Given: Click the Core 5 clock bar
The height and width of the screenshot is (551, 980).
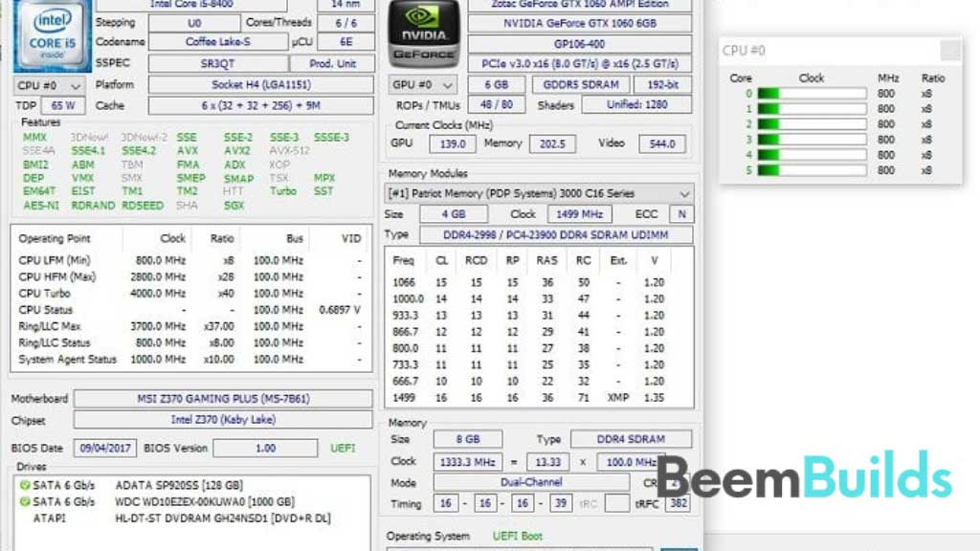Looking at the screenshot, I should (x=812, y=170).
